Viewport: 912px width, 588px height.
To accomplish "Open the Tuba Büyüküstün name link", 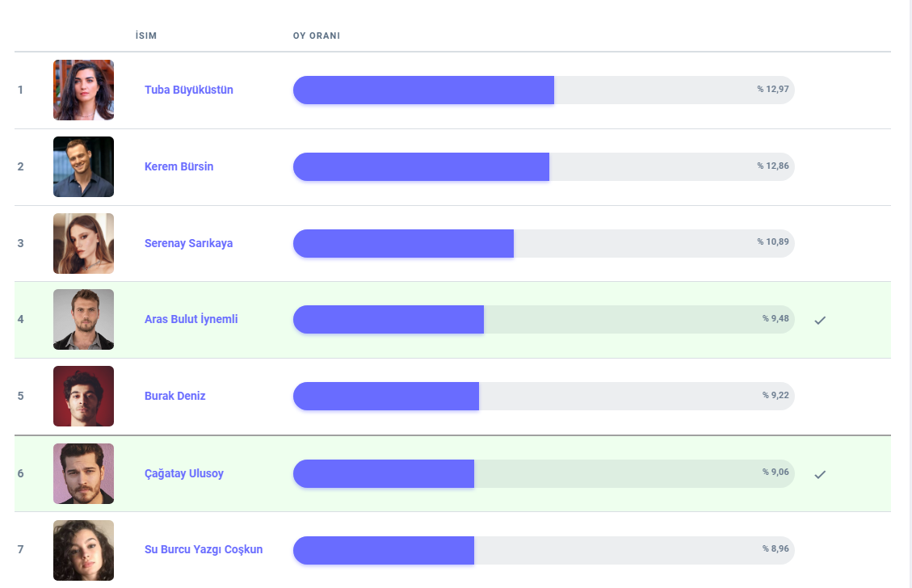I will [x=188, y=90].
